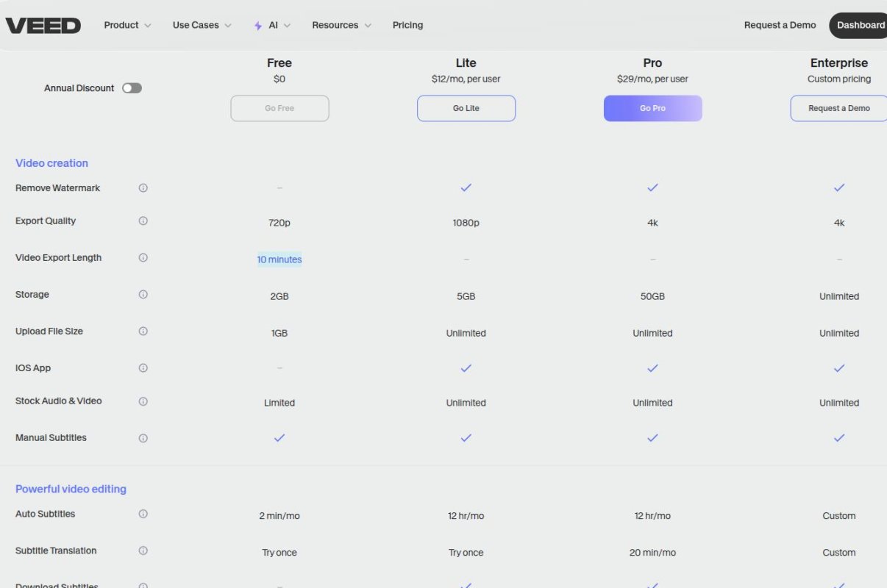This screenshot has width=887, height=588.
Task: Click the Subtitle Translation info icon
Action: coord(143,550)
